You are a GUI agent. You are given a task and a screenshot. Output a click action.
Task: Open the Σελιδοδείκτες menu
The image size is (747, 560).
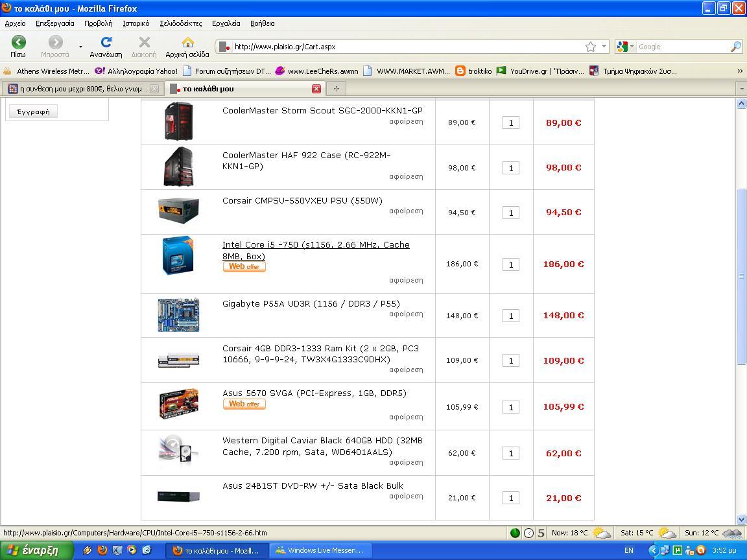[x=180, y=23]
